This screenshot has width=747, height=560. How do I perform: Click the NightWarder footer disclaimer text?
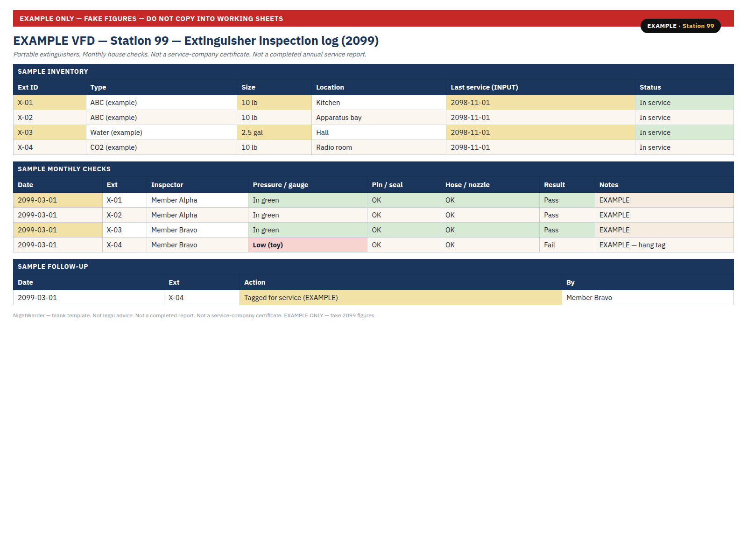pos(194,315)
